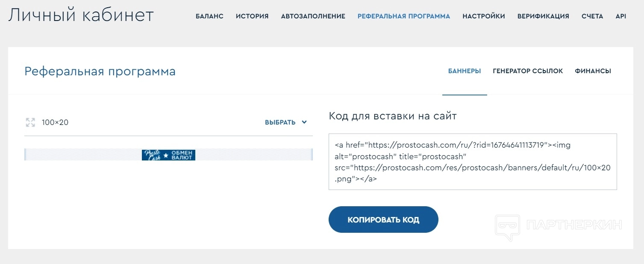This screenshot has height=264, width=644.
Task: Navigate to Верификация
Action: [543, 16]
